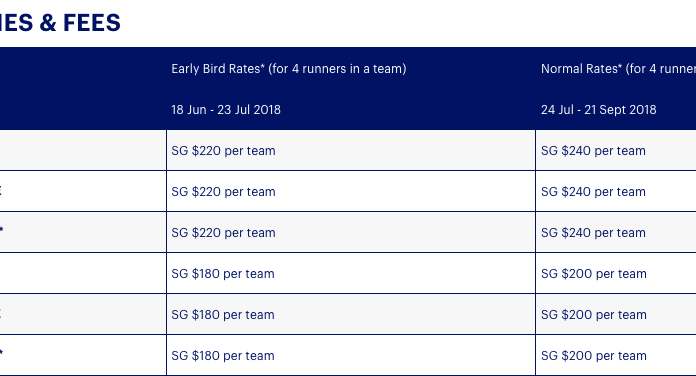Click first 'SG $200 per team' normal rate cell

(x=593, y=274)
